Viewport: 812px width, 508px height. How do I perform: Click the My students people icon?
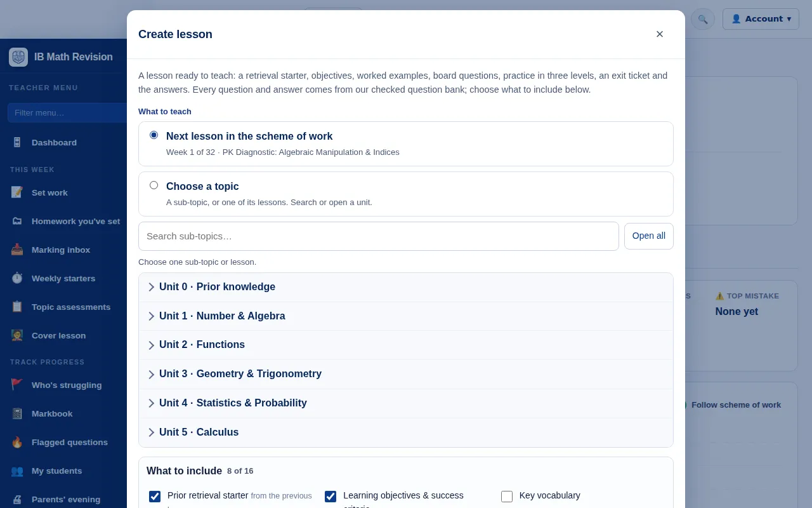tap(17, 471)
